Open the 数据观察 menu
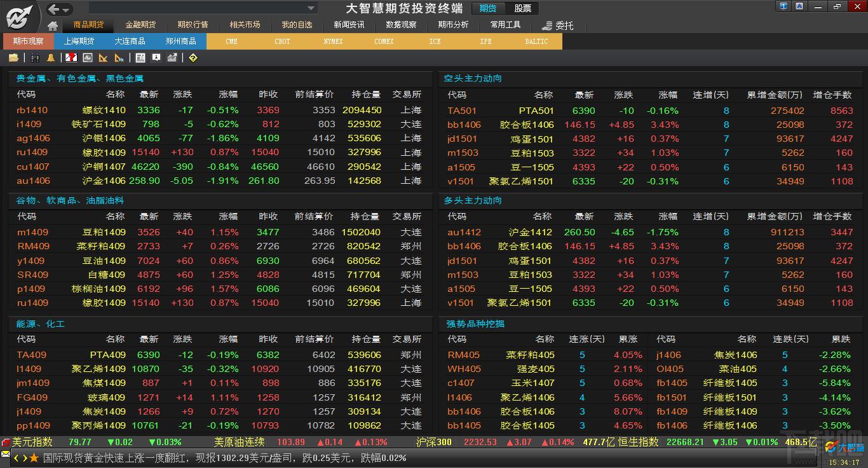Viewport: 868px width, 468px height. 401,25
